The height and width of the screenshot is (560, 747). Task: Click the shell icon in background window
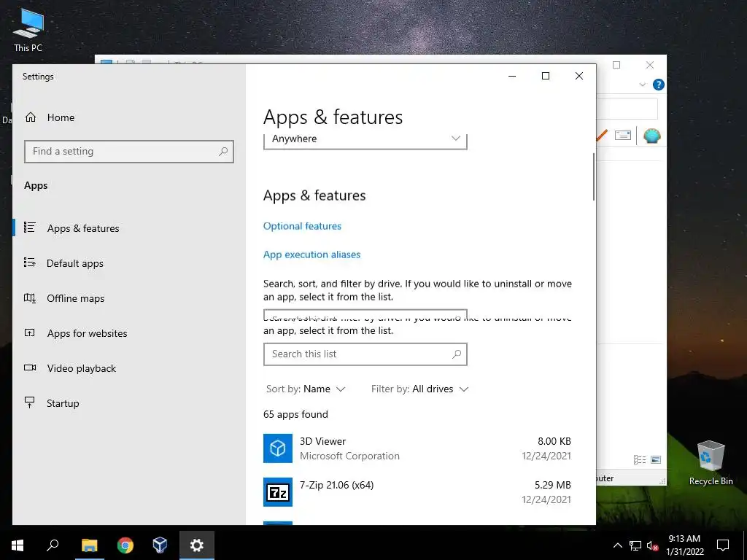click(651, 136)
